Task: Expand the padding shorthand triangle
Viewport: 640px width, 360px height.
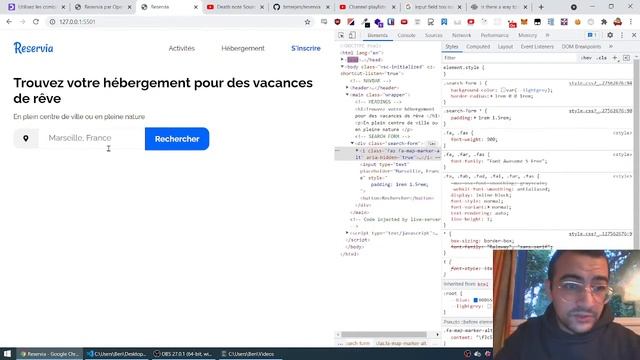Action: (476, 118)
